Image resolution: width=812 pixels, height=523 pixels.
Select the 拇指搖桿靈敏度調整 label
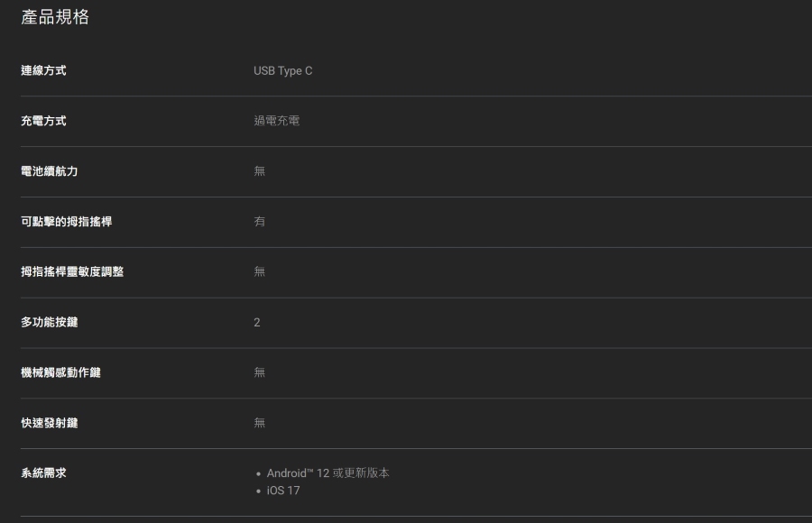(x=72, y=271)
